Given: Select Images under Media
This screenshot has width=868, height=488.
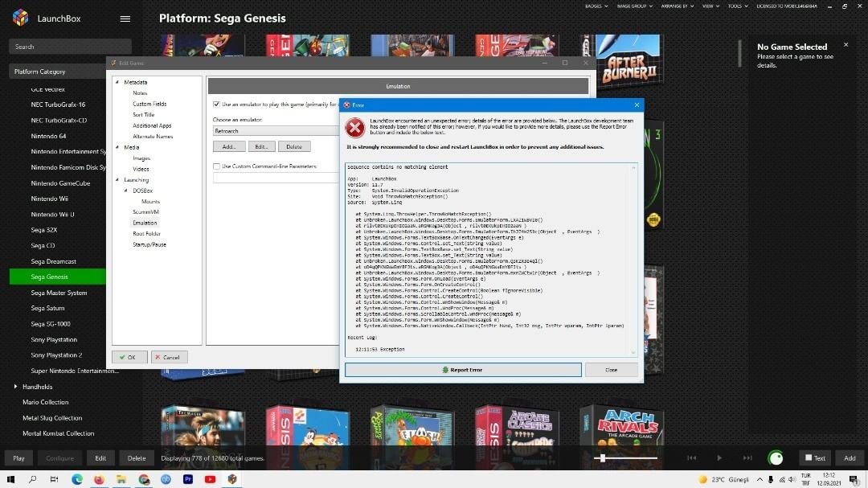Looking at the screenshot, I should coord(141,158).
